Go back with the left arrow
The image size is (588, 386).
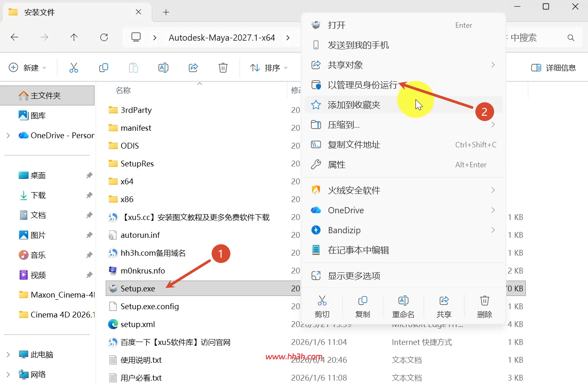pyautogui.click(x=15, y=37)
